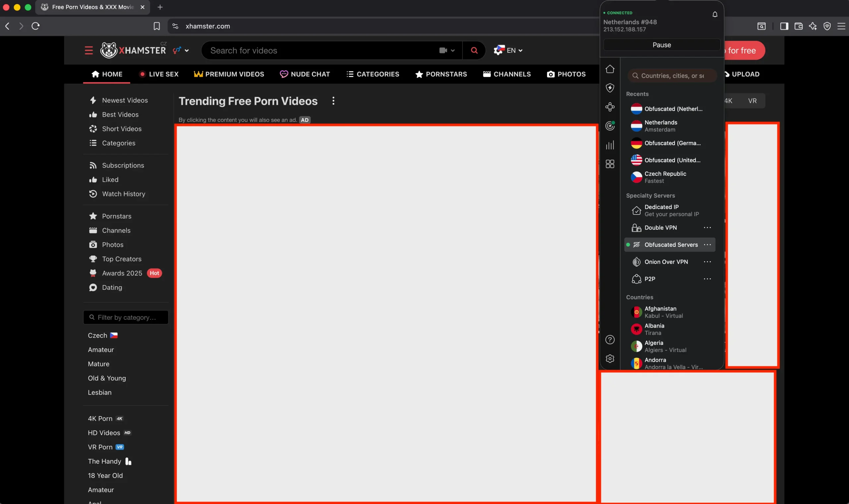Open the Meshnet panel
This screenshot has width=849, height=504.
pos(610,107)
